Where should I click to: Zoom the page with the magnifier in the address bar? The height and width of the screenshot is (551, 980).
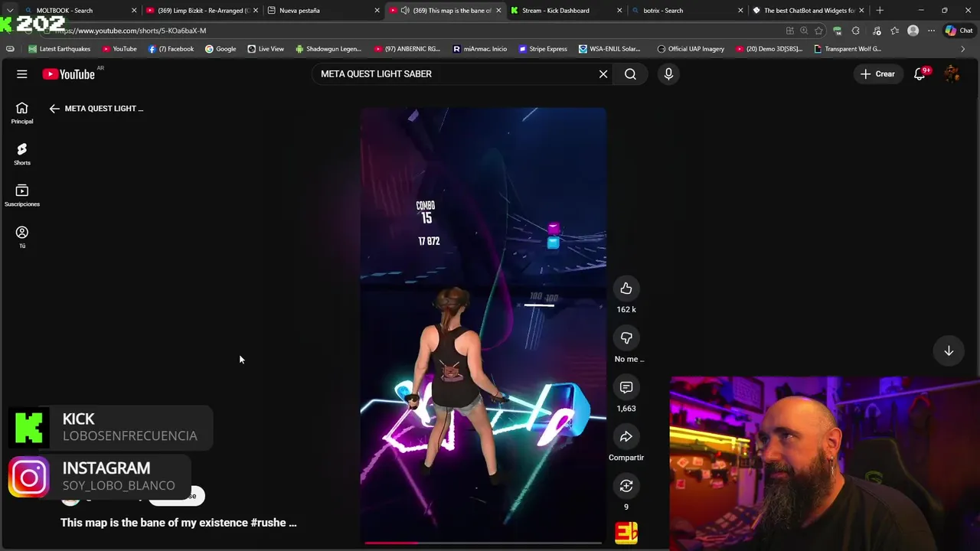pos(804,31)
